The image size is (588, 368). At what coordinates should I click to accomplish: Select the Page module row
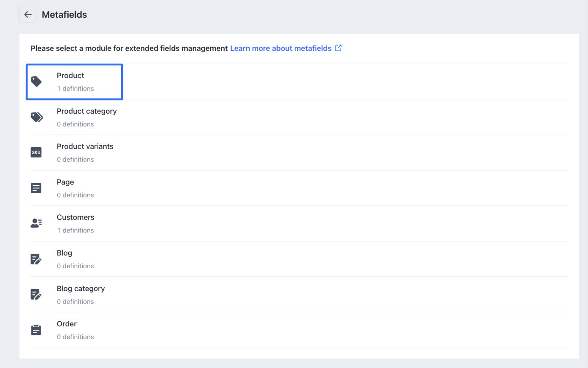click(x=65, y=182)
